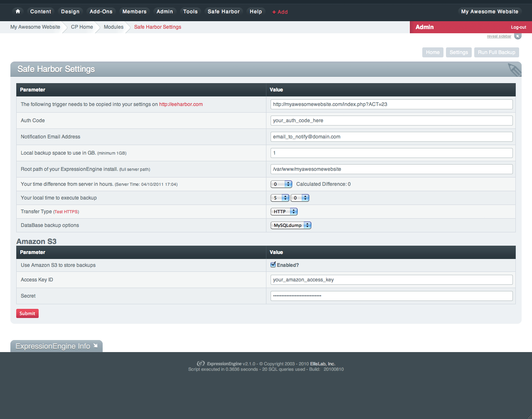This screenshot has width=532, height=419.
Task: Toggle the Amazon S3 Enabled checkbox
Action: coord(273,265)
